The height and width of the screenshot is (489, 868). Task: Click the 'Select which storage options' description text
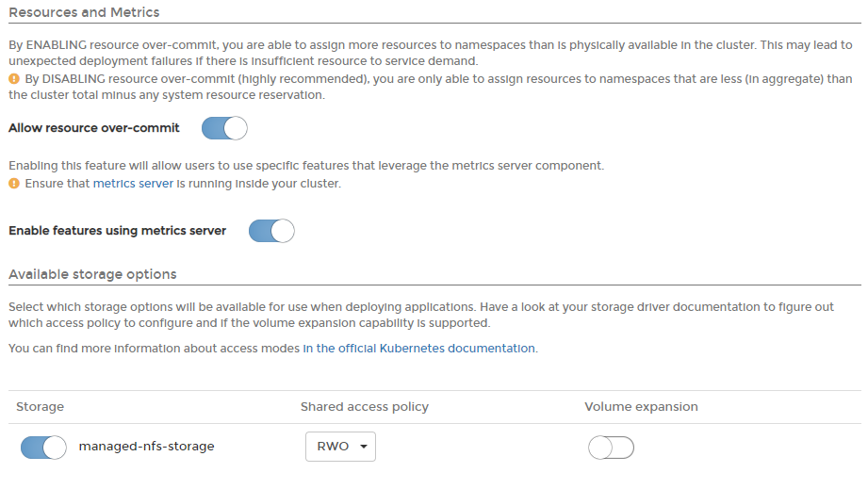pyautogui.click(x=421, y=315)
